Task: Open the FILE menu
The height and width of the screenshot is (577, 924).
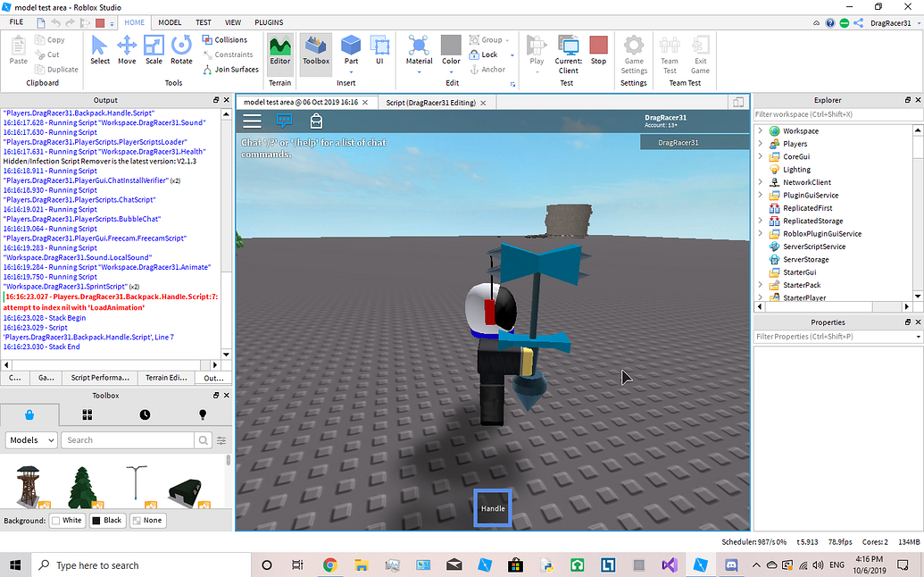Action: (x=16, y=21)
